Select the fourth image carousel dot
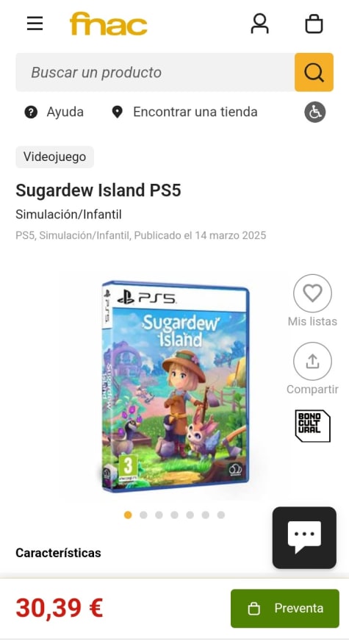The image size is (349, 644). point(175,515)
